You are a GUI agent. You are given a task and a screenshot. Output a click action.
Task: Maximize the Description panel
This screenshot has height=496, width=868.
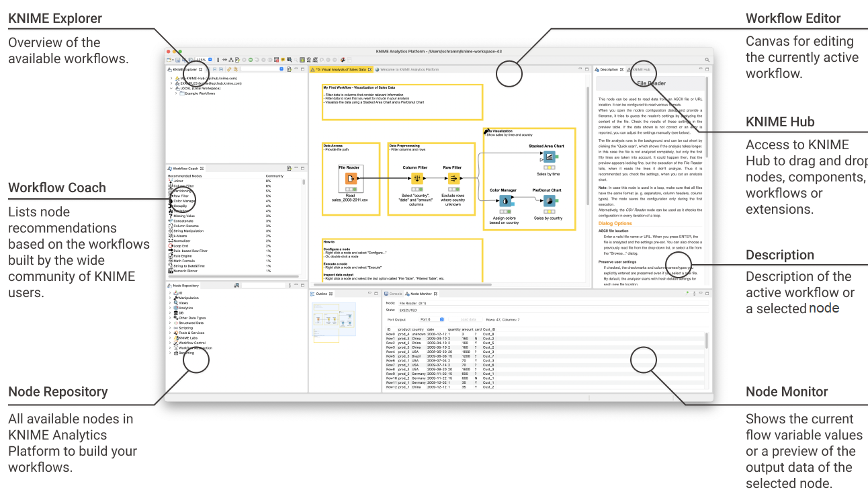[x=707, y=69]
